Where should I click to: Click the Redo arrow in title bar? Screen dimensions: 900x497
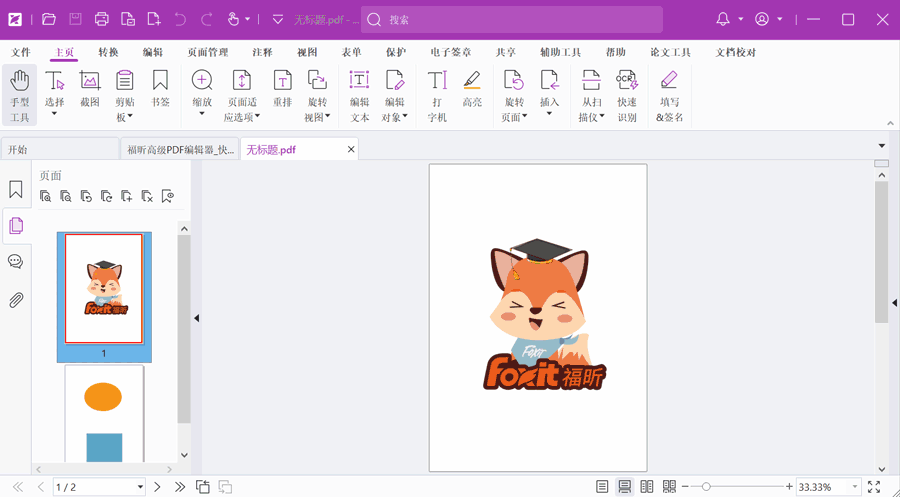(207, 20)
